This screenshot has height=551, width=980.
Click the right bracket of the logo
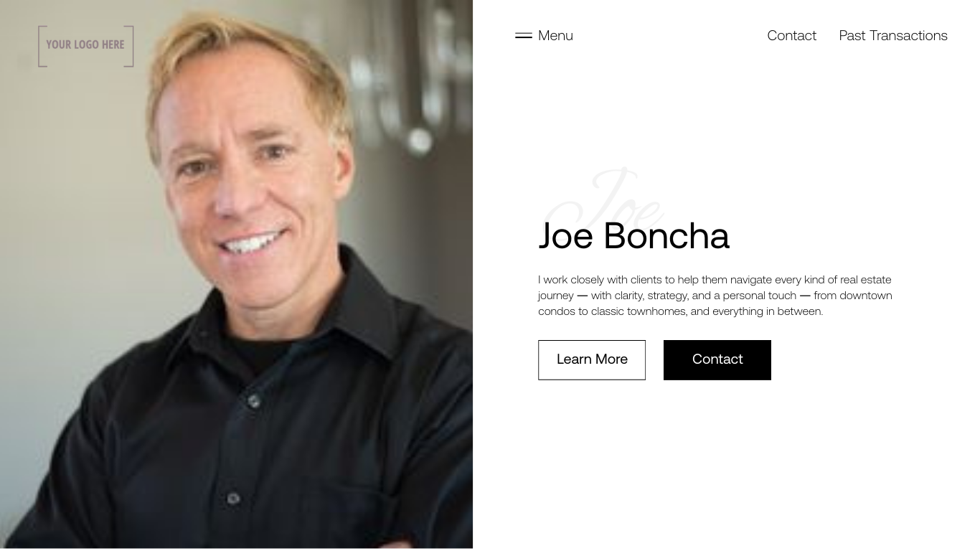[x=129, y=46]
